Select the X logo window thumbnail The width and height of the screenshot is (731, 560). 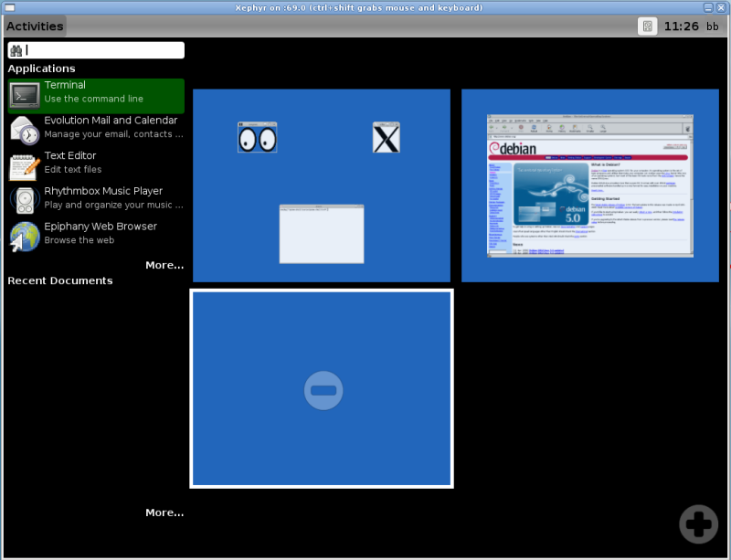click(385, 137)
